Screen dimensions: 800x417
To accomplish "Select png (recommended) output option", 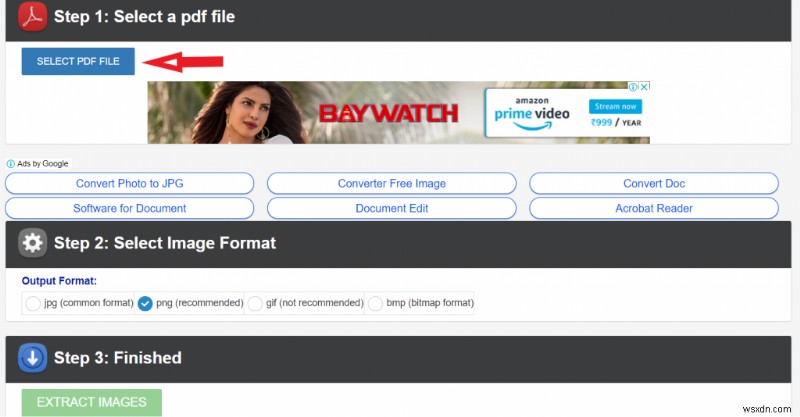I will pos(145,303).
